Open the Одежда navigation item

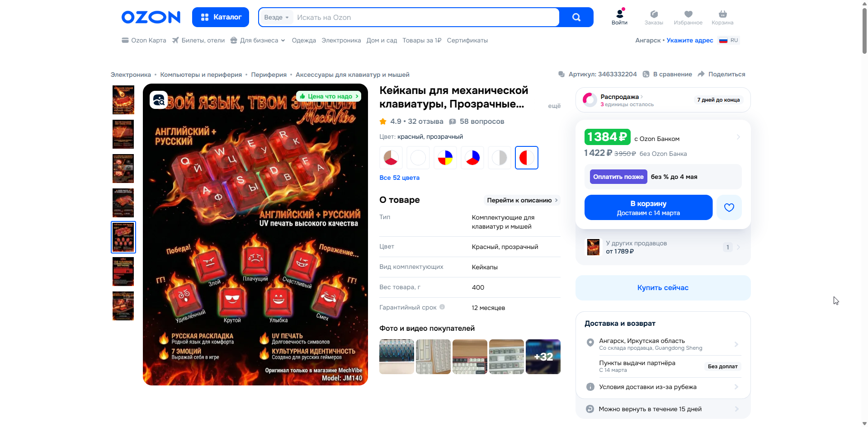(x=304, y=40)
